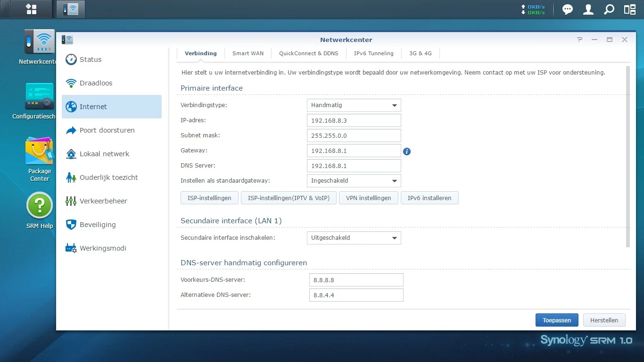Click ISP-instellingen button
The image size is (644, 362).
click(209, 198)
